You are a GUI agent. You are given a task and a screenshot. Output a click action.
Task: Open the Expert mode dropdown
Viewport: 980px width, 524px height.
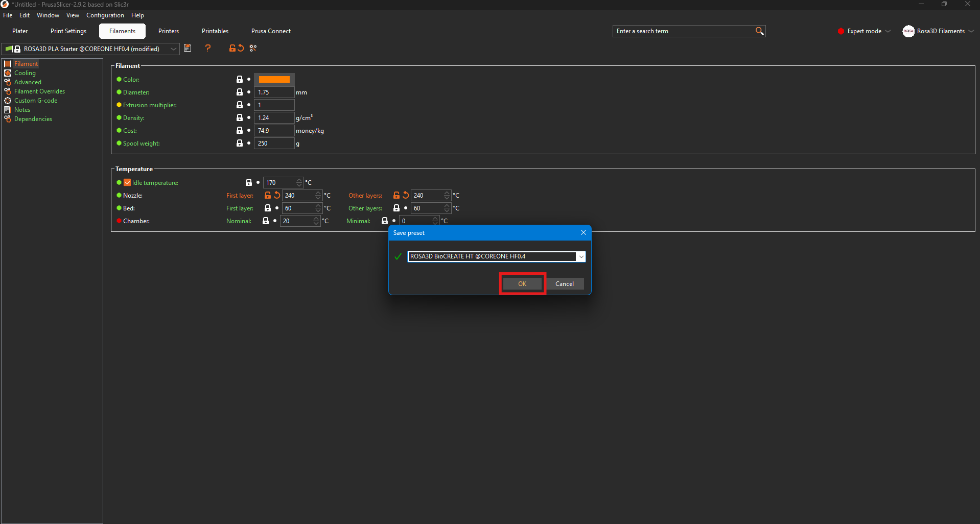888,31
